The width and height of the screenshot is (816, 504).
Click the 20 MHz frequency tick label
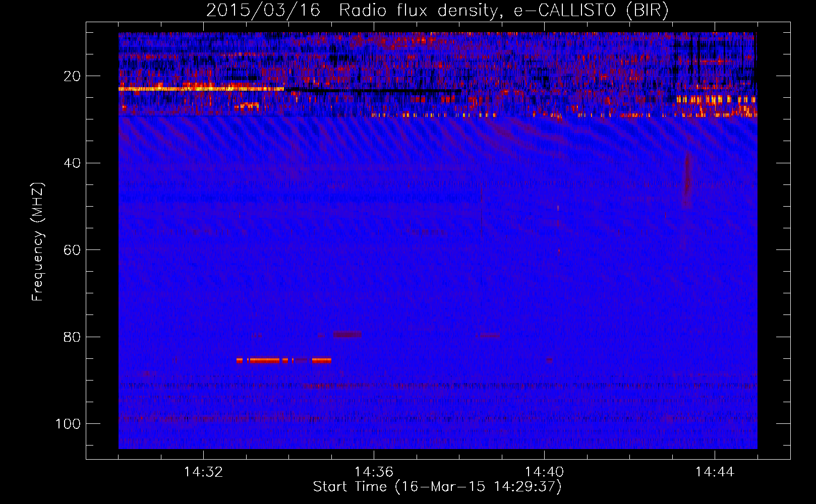coord(72,76)
